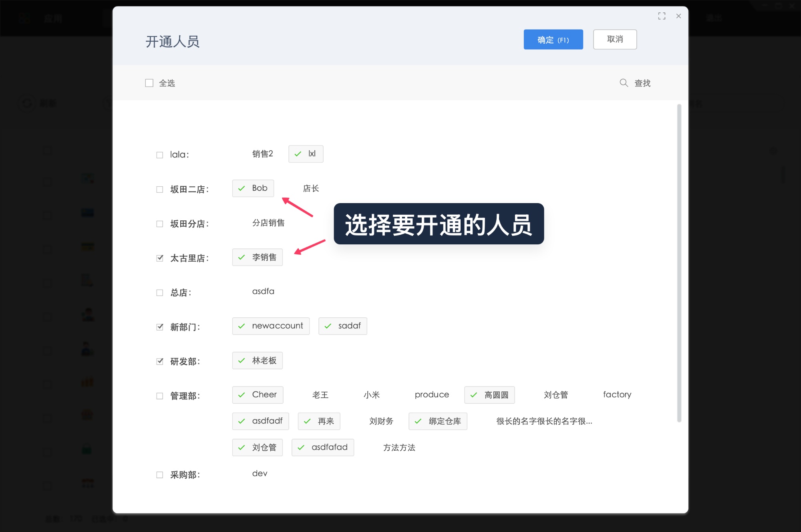This screenshot has height=532, width=801.
Task: Cancel the dialog with the 取消 button
Action: pos(615,39)
